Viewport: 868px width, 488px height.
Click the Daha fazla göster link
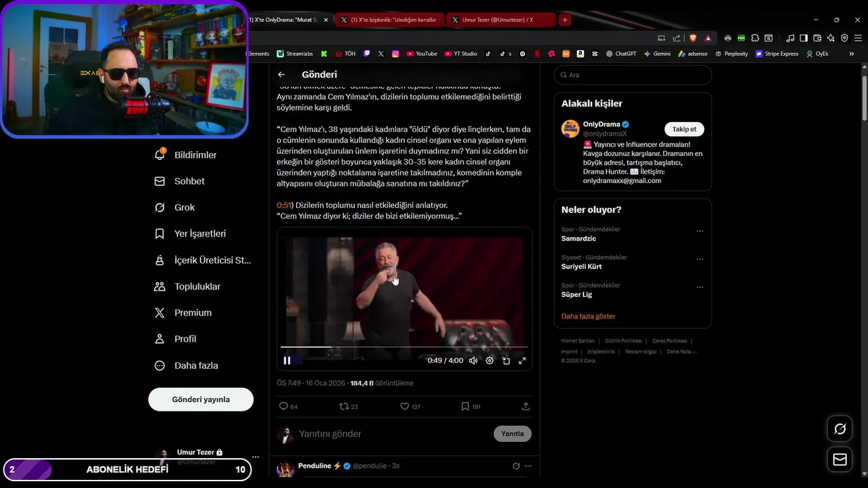pyautogui.click(x=588, y=316)
